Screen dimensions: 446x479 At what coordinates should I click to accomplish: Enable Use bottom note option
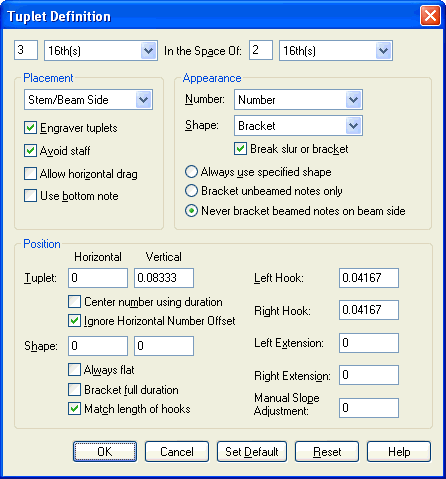(30, 196)
